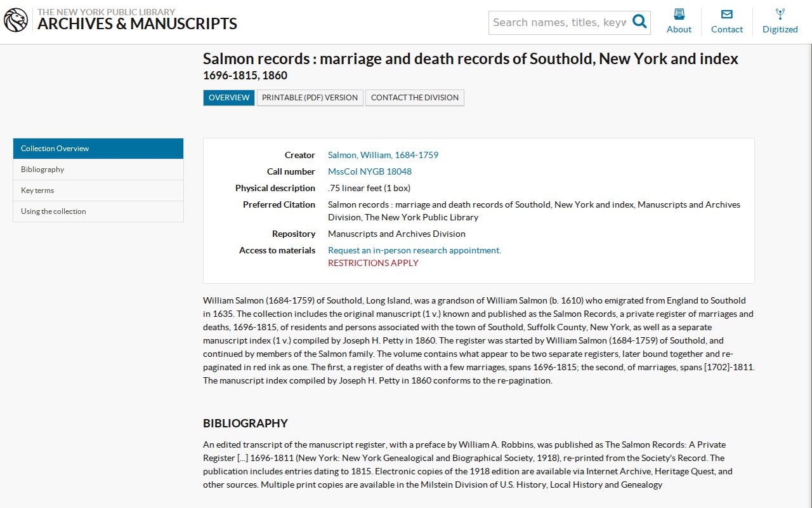The height and width of the screenshot is (508, 812).
Task: Click the RESTRICTIONS APPLY notice
Action: click(373, 263)
